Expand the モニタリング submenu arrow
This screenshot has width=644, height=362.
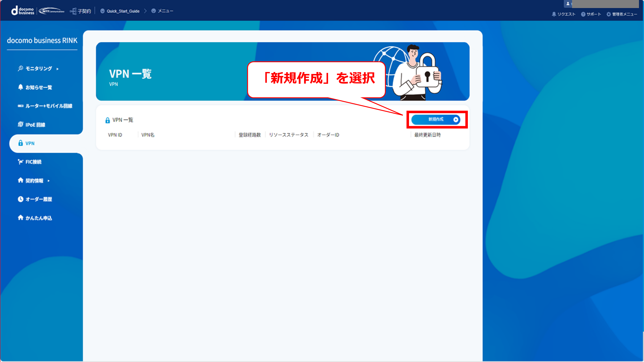pyautogui.click(x=57, y=69)
